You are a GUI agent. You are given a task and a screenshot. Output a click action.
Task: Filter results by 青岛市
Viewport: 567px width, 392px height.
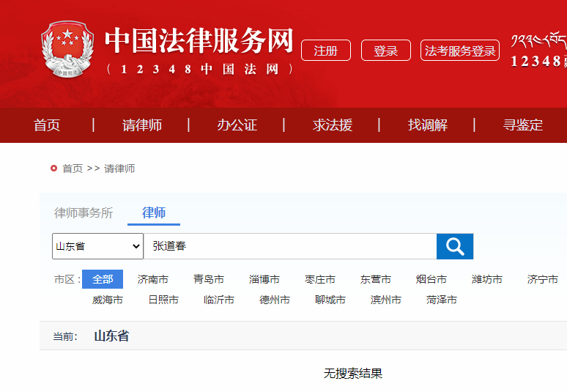pos(209,279)
